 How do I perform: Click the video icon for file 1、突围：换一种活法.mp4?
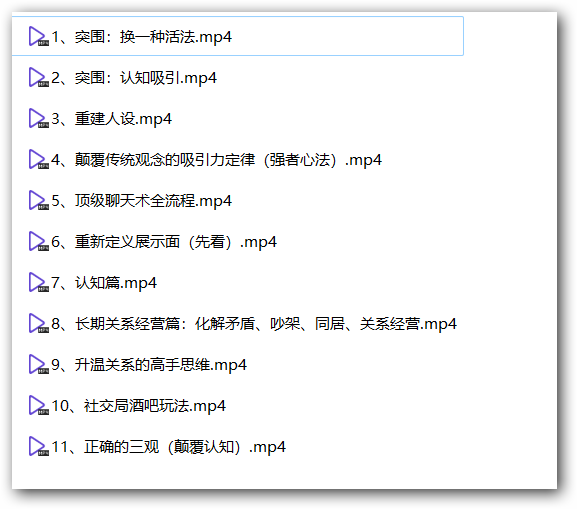point(39,36)
